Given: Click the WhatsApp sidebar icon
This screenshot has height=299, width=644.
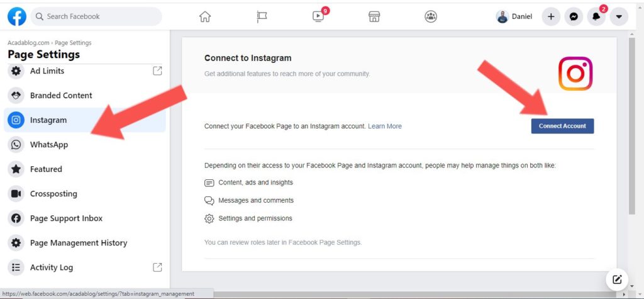Looking at the screenshot, I should point(16,145).
